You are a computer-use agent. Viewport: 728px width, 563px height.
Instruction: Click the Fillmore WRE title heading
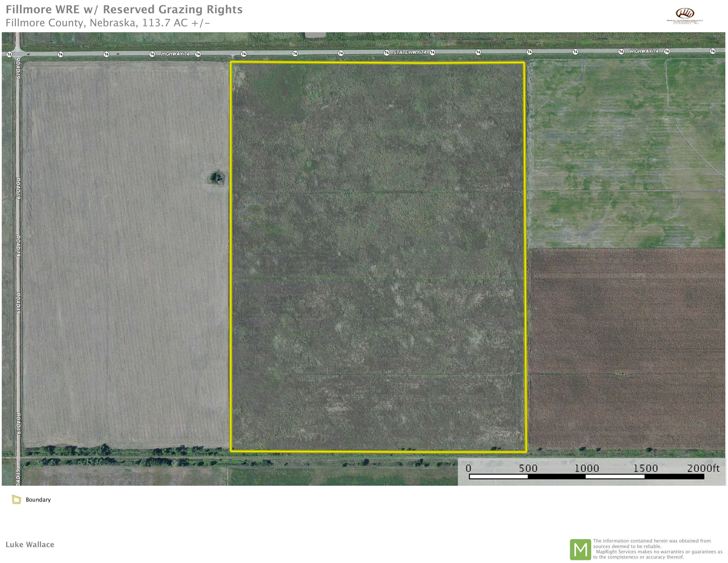124,9
